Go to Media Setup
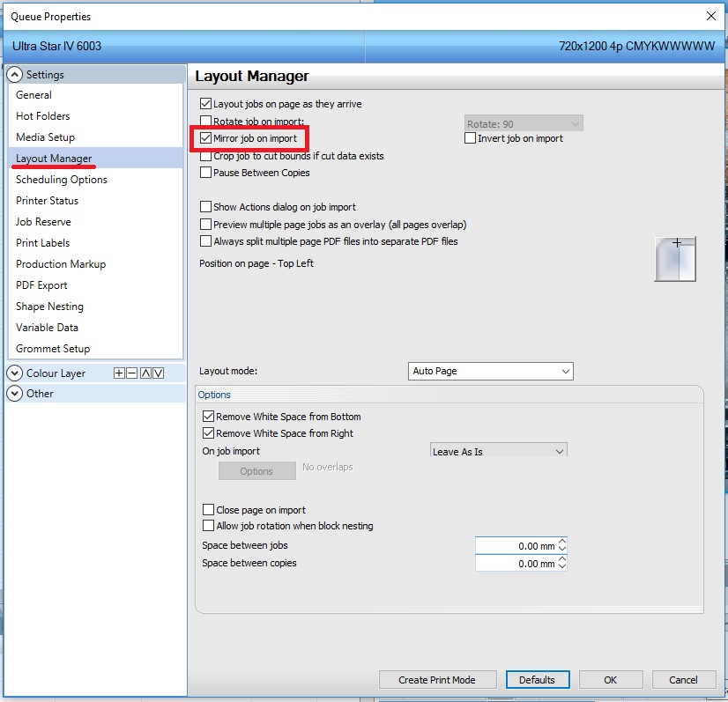The height and width of the screenshot is (702, 728). 96,137
